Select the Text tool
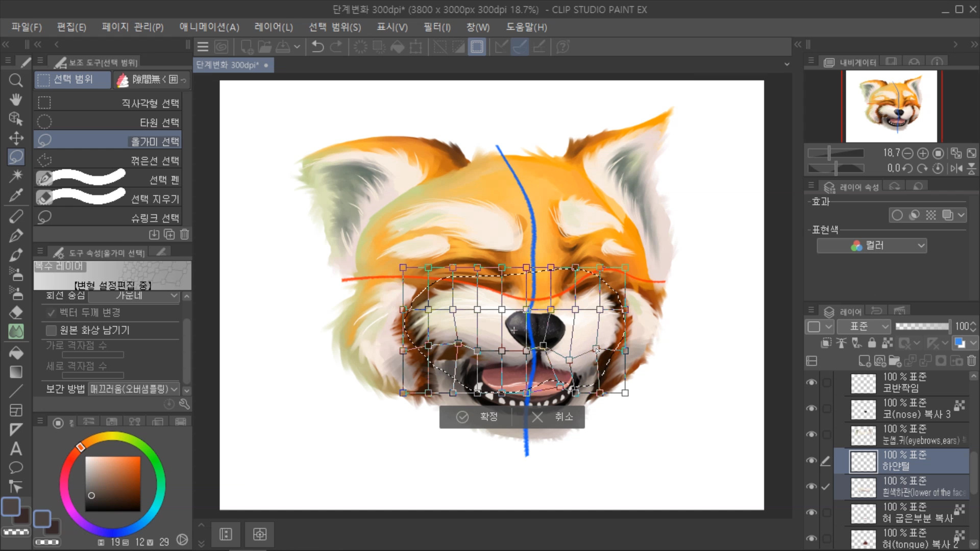980x551 pixels. coord(16,449)
